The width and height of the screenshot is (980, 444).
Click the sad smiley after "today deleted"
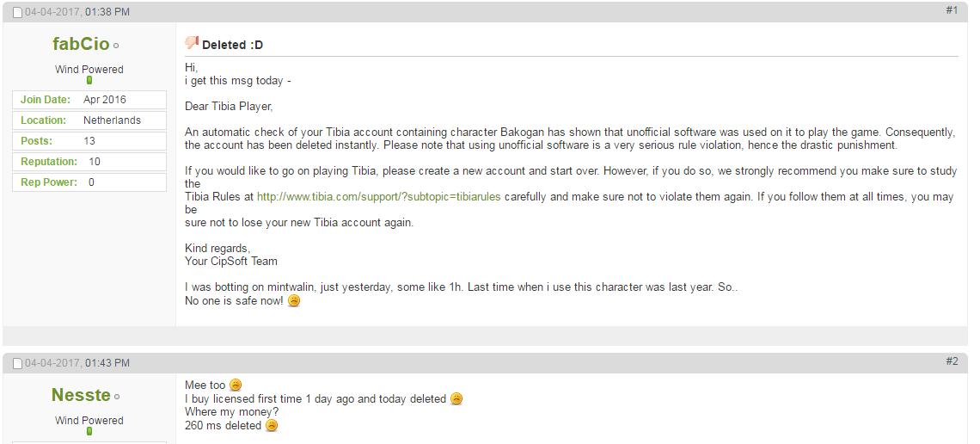point(456,399)
